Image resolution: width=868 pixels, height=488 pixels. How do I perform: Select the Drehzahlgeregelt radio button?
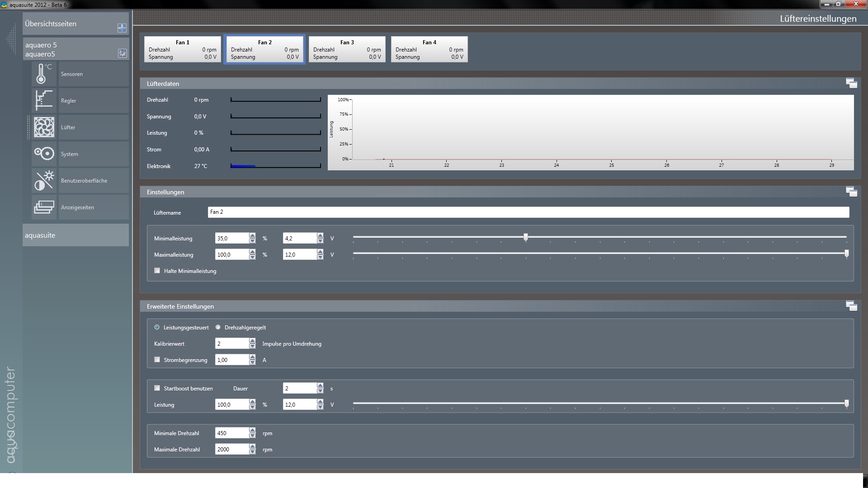click(218, 327)
